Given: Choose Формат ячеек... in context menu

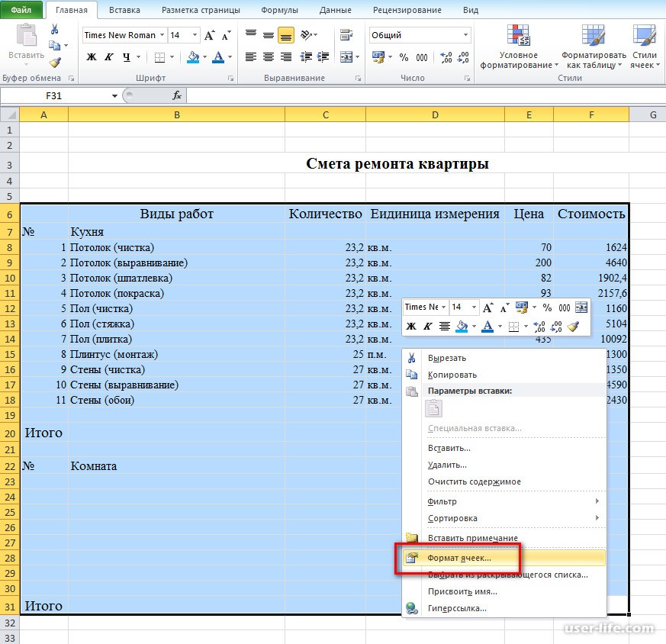Looking at the screenshot, I should point(504,558).
